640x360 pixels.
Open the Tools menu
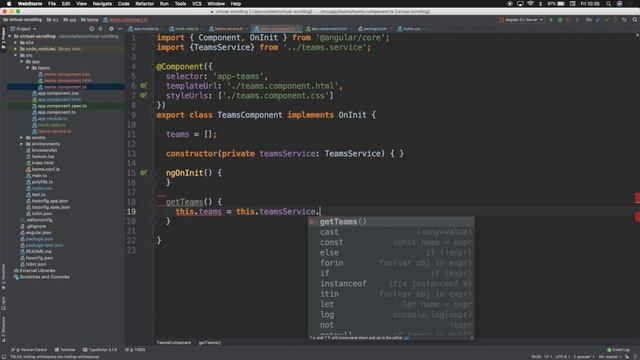(180, 4)
